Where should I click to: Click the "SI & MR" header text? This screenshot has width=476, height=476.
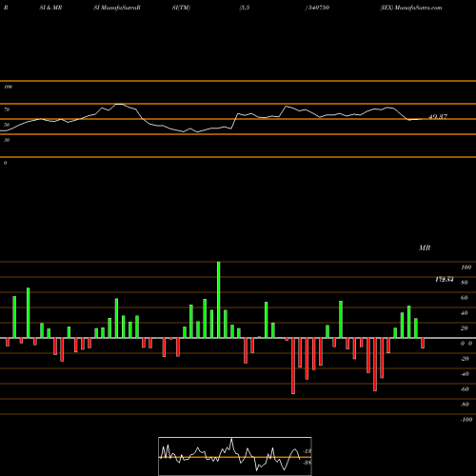click(x=50, y=8)
